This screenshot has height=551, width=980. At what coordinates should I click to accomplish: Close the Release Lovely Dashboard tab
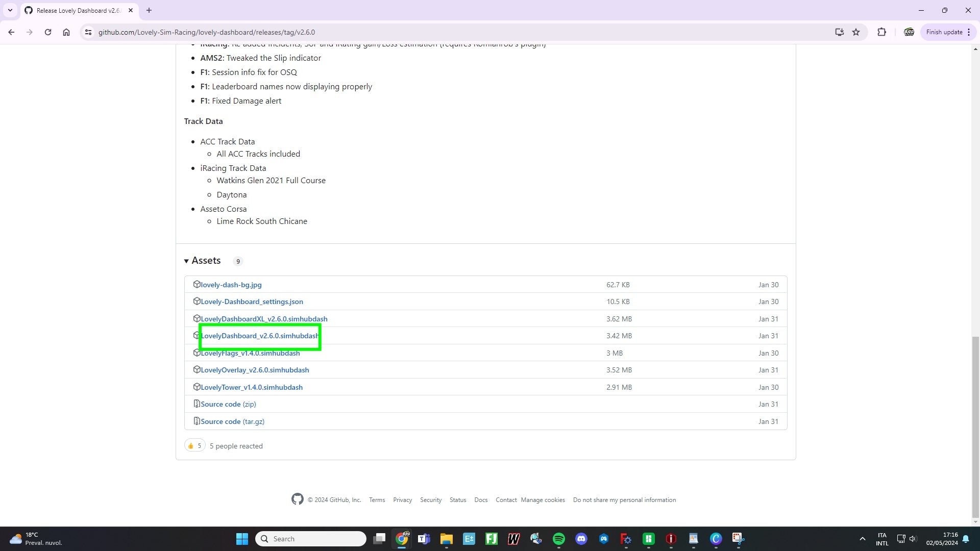tap(131, 10)
